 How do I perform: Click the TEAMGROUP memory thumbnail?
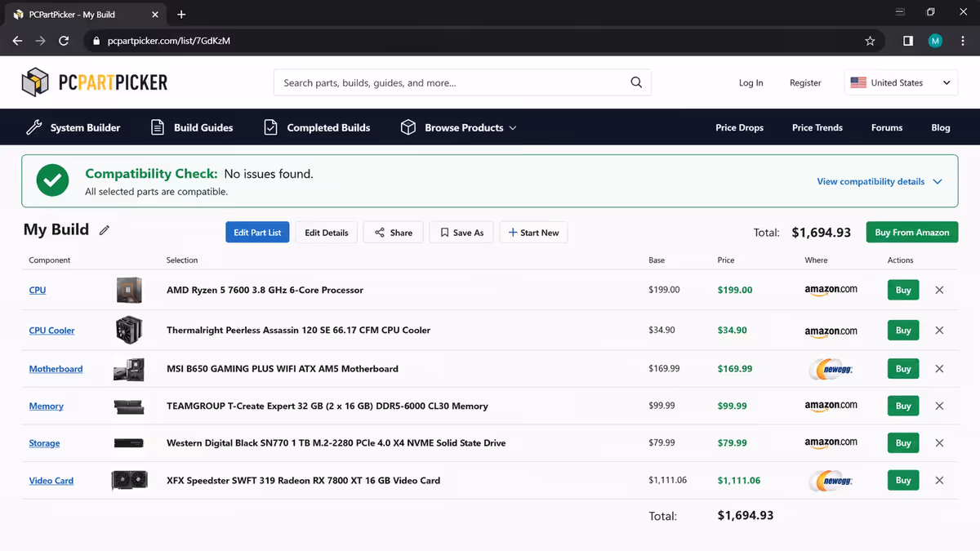click(129, 406)
